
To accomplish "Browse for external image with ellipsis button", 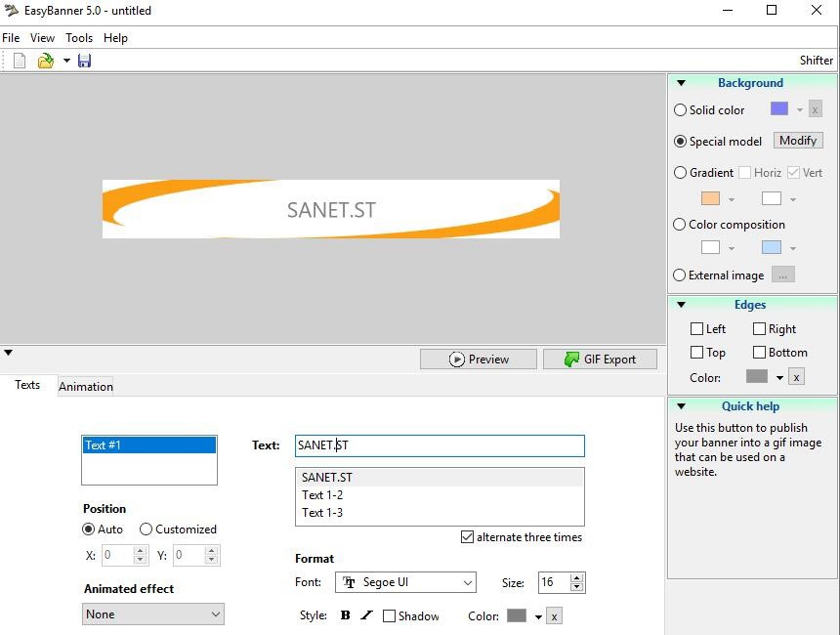I will point(782,275).
